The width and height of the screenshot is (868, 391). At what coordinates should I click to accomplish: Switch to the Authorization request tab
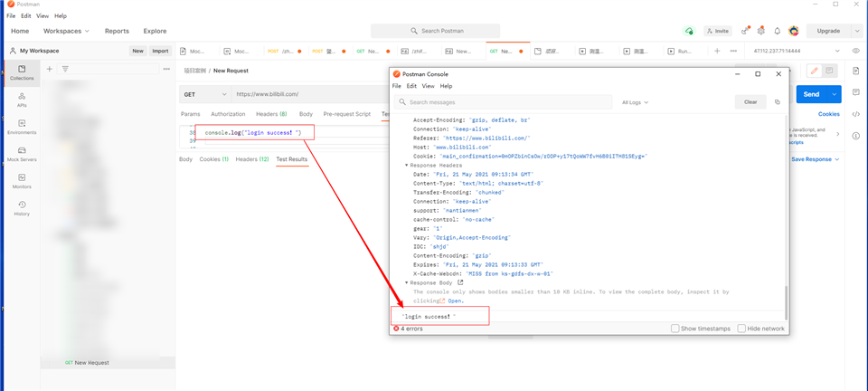228,114
